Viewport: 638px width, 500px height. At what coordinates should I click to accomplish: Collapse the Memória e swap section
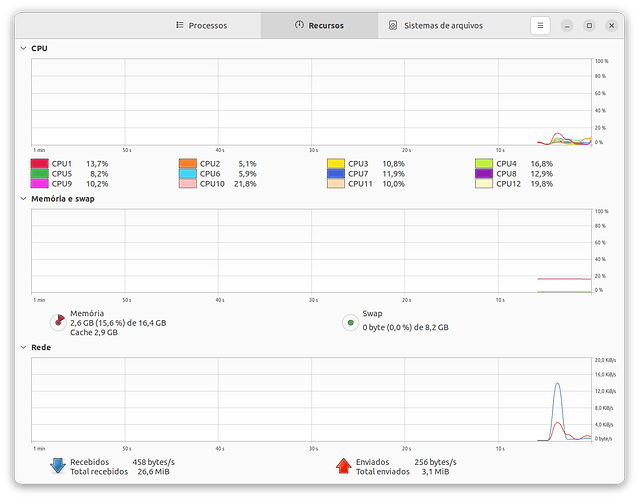point(23,199)
